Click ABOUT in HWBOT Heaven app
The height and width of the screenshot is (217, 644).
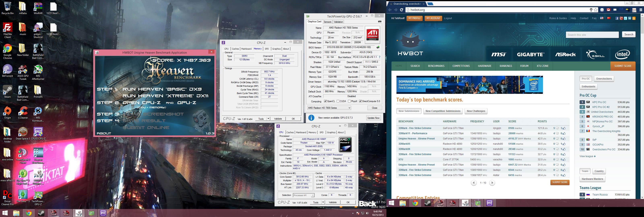tap(104, 133)
